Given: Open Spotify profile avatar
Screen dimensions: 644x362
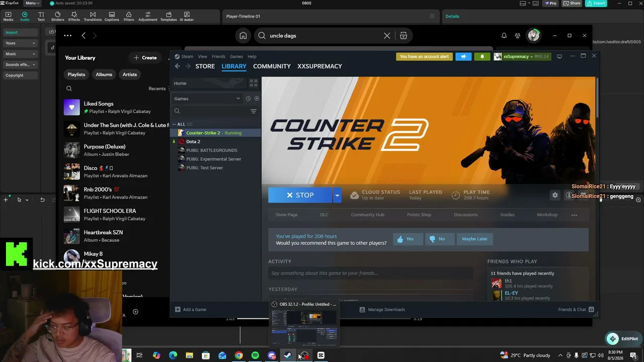Looking at the screenshot, I should 533,36.
